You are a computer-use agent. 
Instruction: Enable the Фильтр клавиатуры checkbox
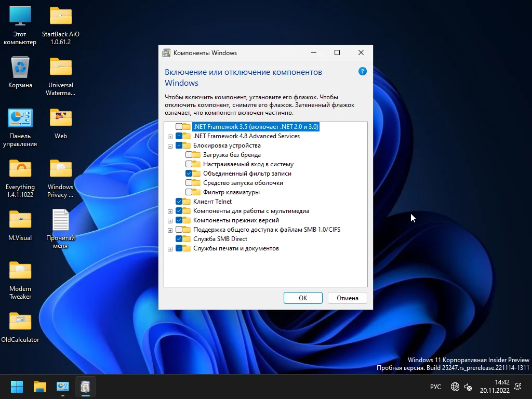click(189, 192)
